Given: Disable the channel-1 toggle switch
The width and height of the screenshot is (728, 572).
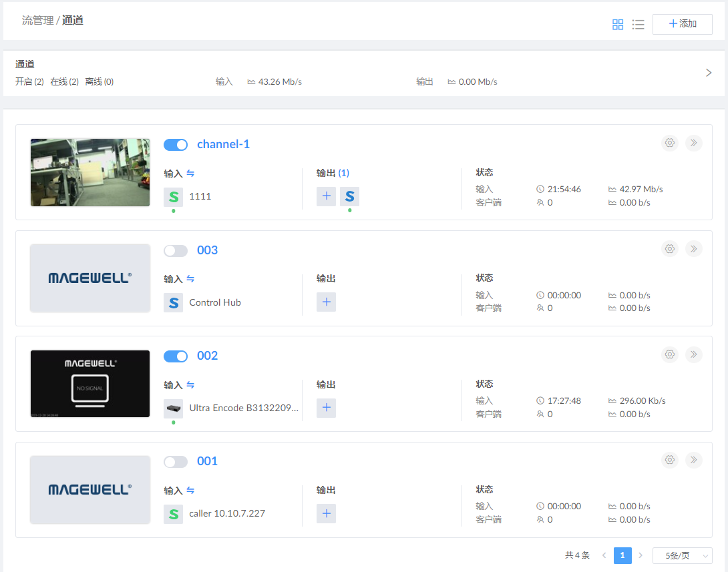Looking at the screenshot, I should [176, 145].
